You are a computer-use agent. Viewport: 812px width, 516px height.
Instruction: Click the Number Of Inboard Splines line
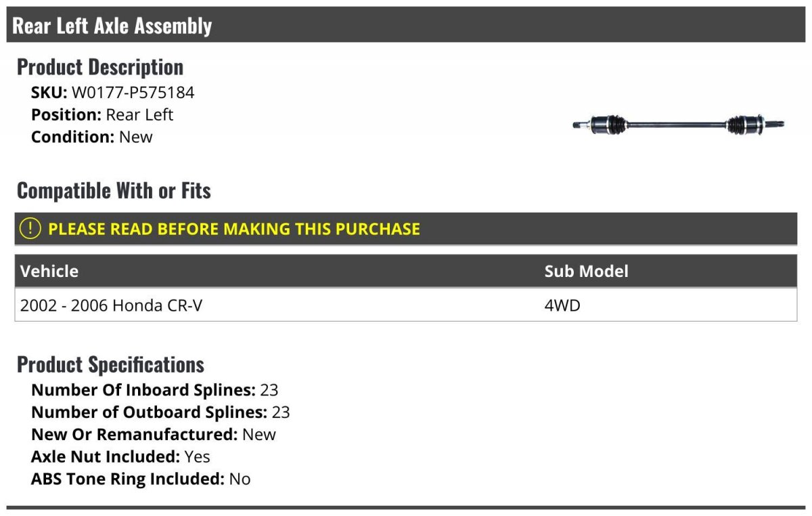(155, 390)
